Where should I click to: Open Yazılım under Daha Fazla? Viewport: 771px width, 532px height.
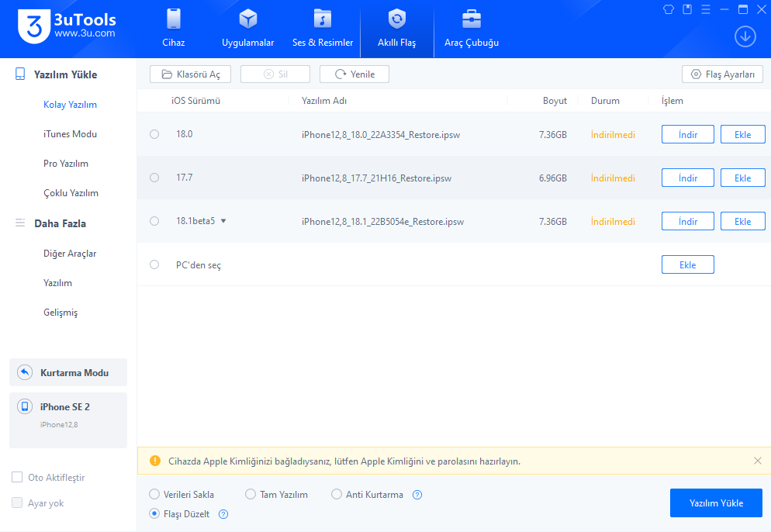[x=57, y=283]
